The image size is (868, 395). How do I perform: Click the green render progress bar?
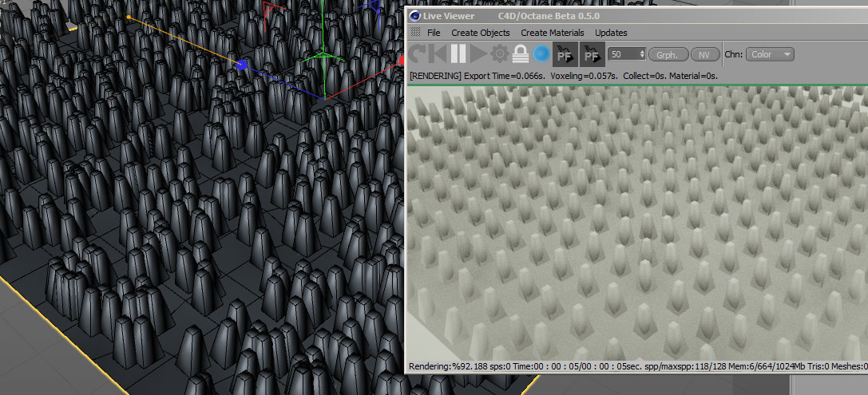pyautogui.click(x=638, y=85)
